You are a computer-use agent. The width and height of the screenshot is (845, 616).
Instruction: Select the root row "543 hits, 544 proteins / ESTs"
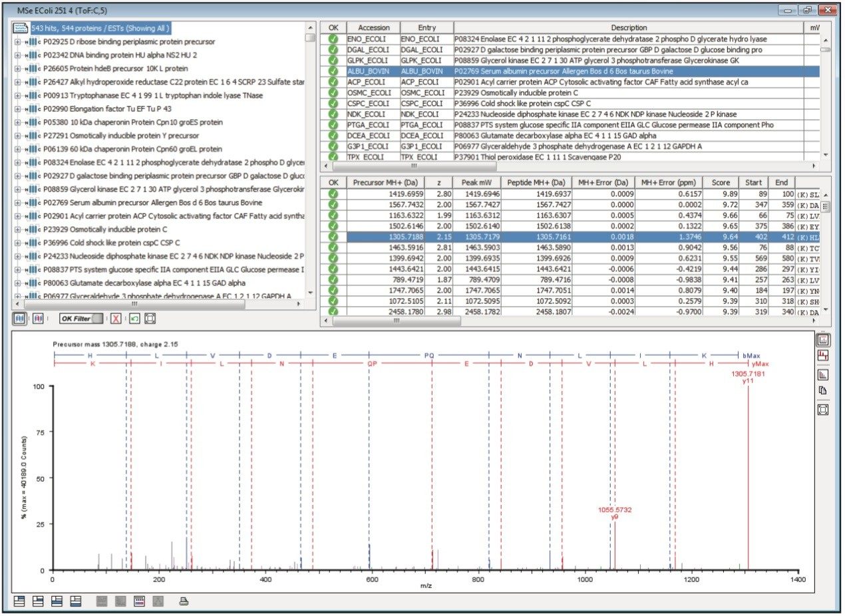coord(100,29)
